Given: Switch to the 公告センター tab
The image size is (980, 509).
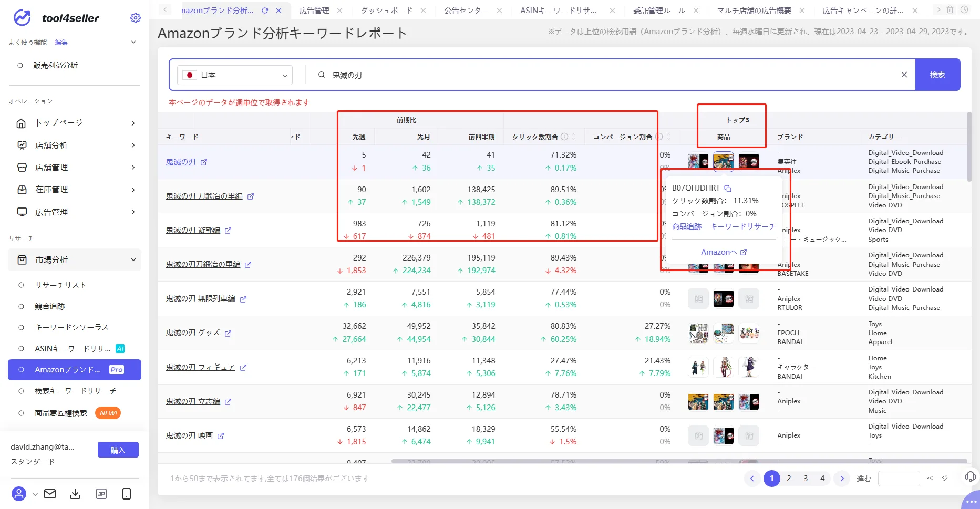Looking at the screenshot, I should click(466, 11).
